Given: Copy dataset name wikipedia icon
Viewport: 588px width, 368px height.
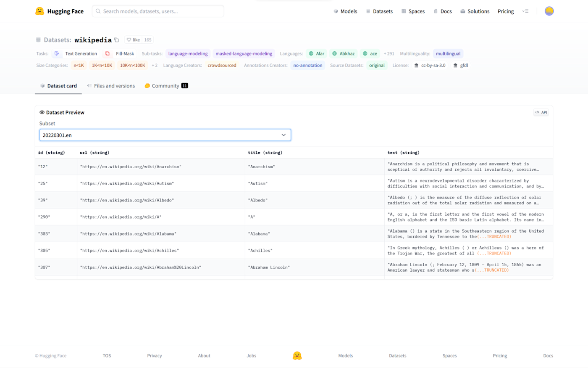Looking at the screenshot, I should tap(116, 40).
